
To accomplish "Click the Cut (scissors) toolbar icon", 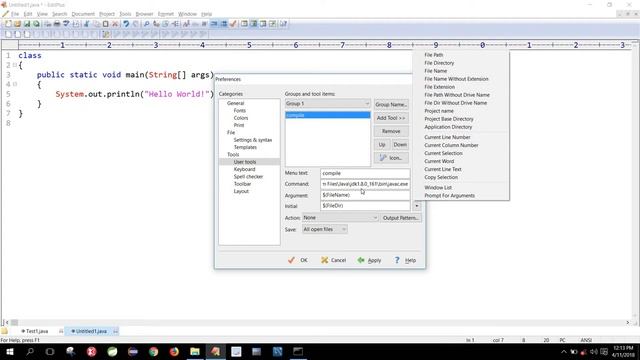I will click(86, 24).
